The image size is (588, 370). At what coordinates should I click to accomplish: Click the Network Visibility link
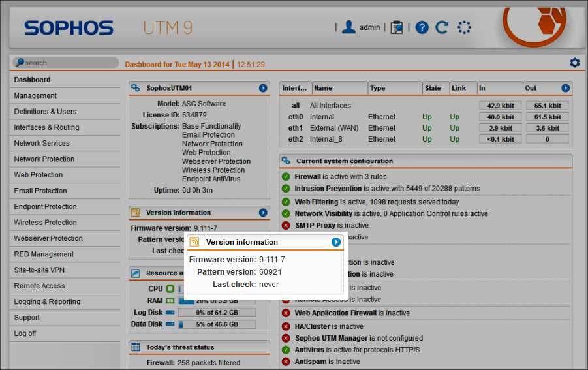click(x=391, y=213)
